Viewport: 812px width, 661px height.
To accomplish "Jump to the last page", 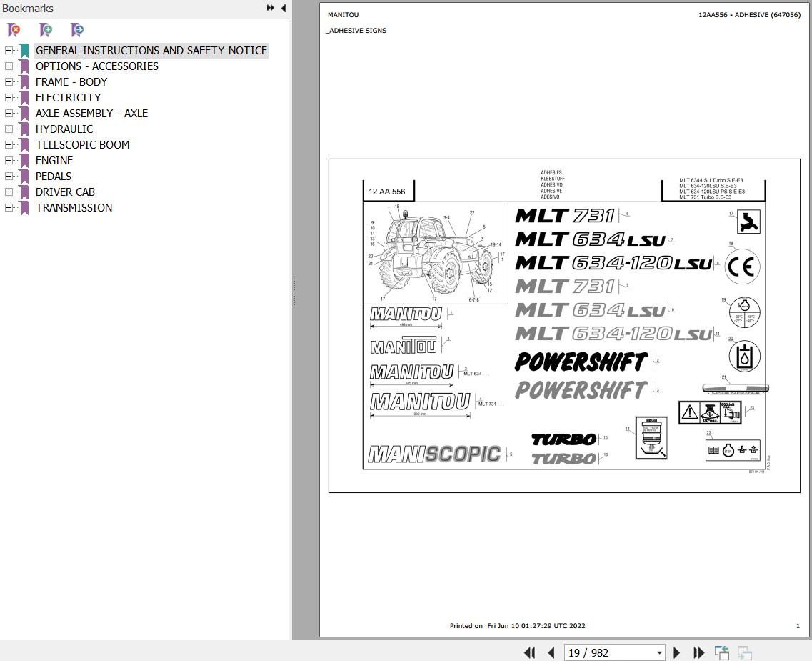I will pyautogui.click(x=698, y=652).
